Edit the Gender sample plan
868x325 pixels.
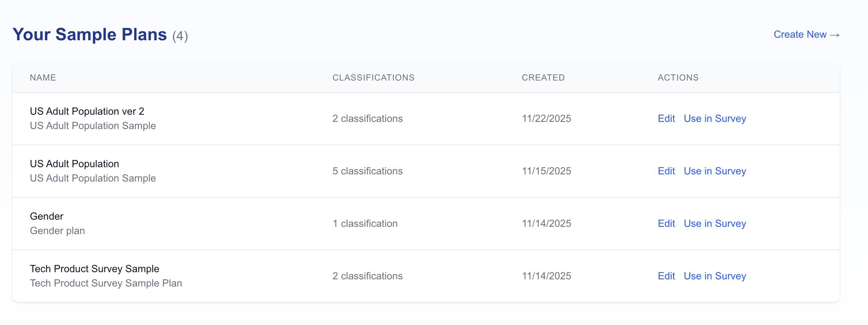coord(666,224)
